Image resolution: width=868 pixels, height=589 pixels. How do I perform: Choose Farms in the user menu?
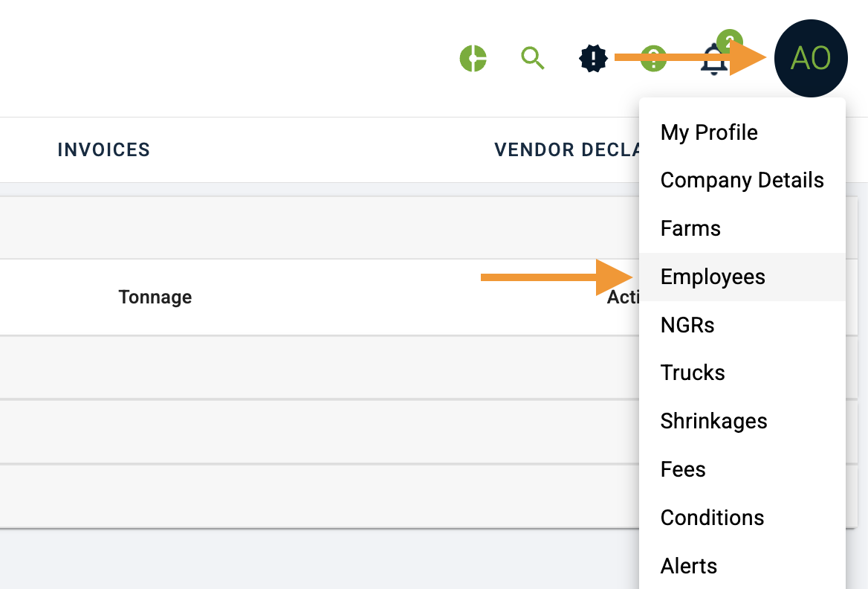[690, 228]
